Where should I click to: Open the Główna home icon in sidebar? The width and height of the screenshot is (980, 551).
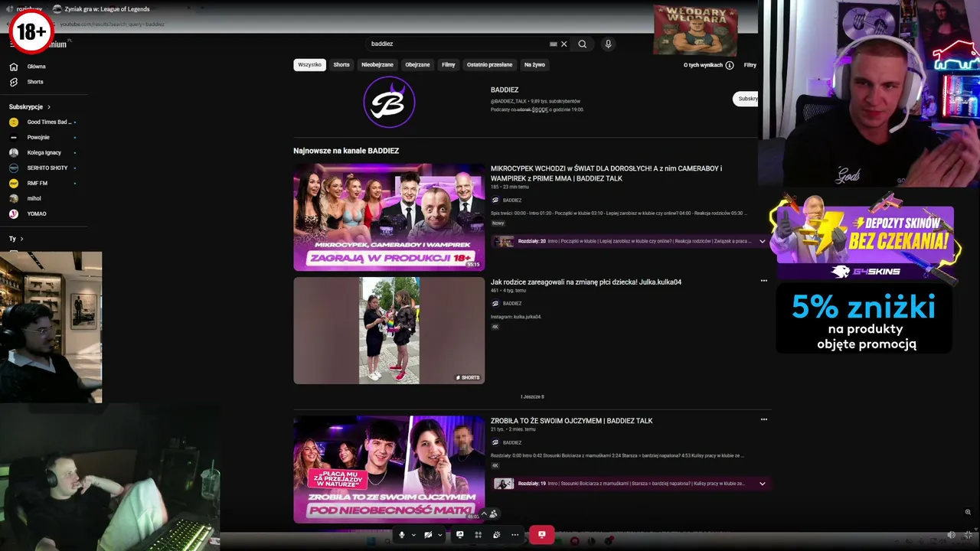tap(13, 67)
